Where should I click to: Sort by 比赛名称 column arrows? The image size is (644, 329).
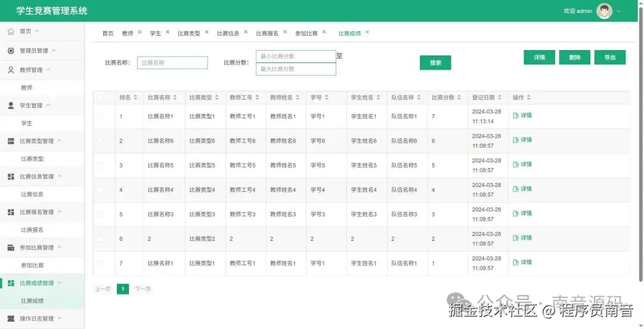[x=175, y=97]
